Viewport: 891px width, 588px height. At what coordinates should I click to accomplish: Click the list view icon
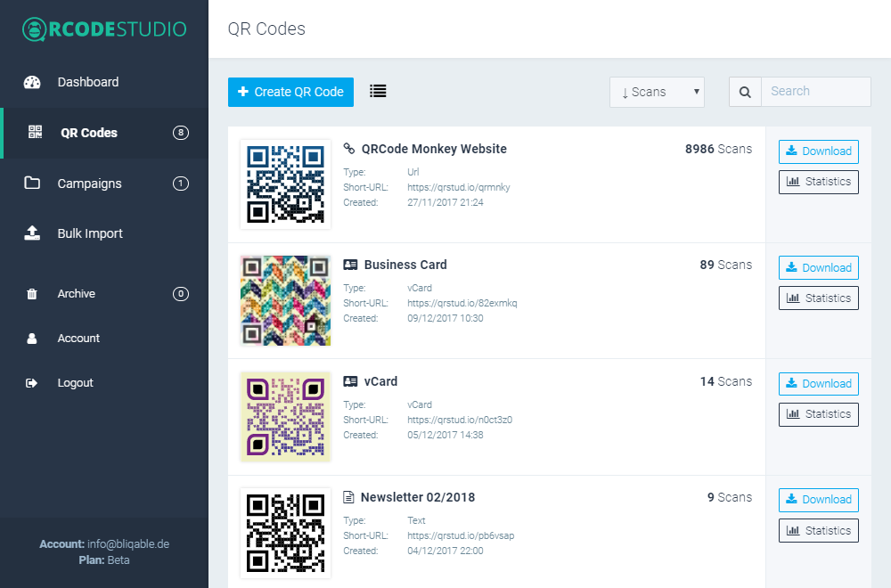(x=378, y=91)
